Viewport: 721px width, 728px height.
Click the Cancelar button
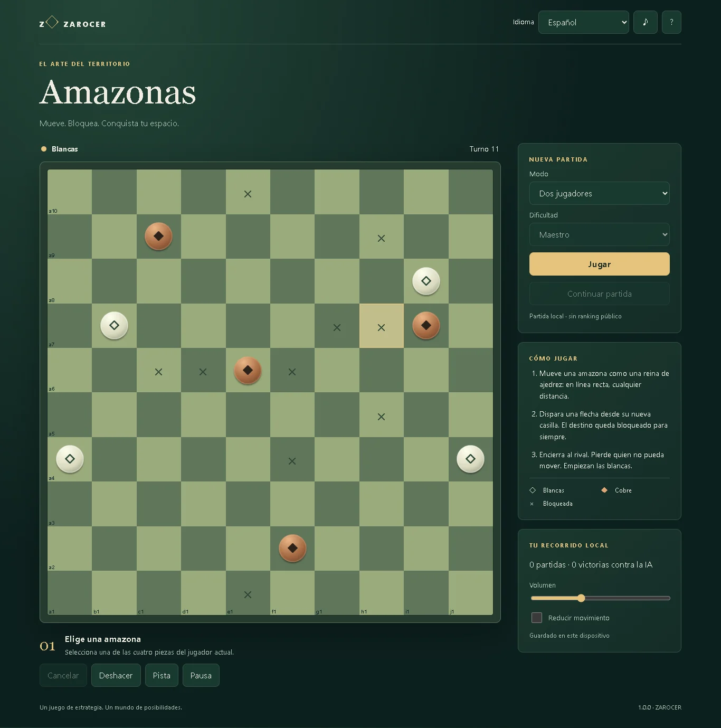coord(63,675)
